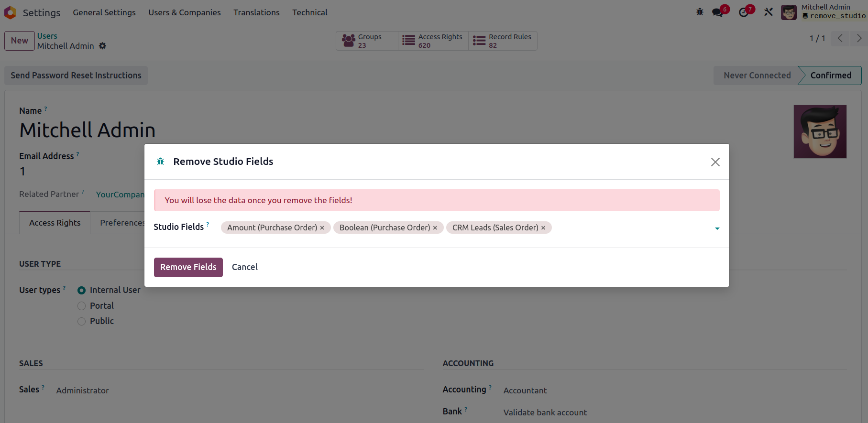Image resolution: width=868 pixels, height=423 pixels.
Task: Open the Users & Companies menu
Action: coord(185,12)
